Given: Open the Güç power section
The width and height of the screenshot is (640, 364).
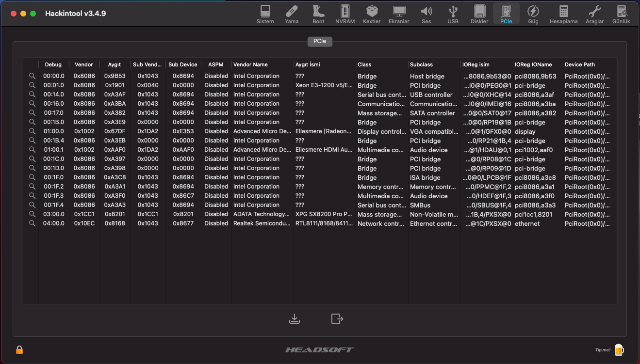Looking at the screenshot, I should 533,14.
